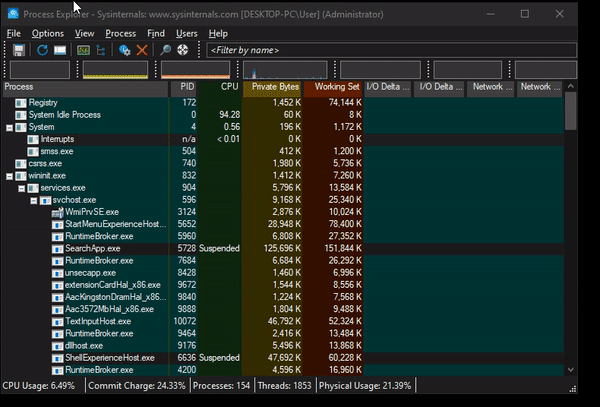
Task: Click the dllhost.exe process icon
Action: (x=57, y=346)
